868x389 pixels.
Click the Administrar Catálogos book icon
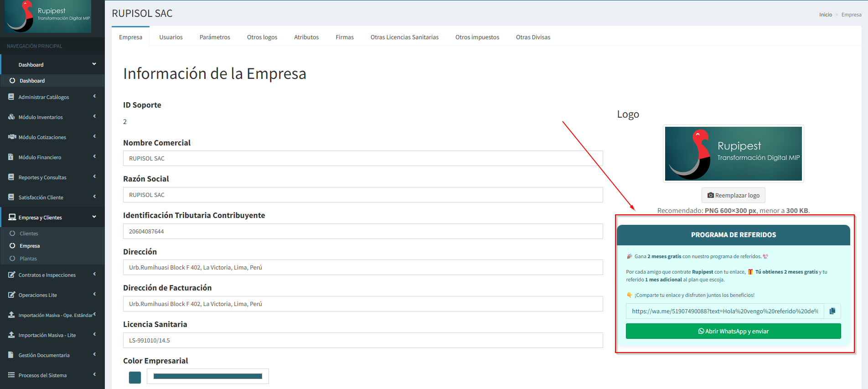click(11, 97)
